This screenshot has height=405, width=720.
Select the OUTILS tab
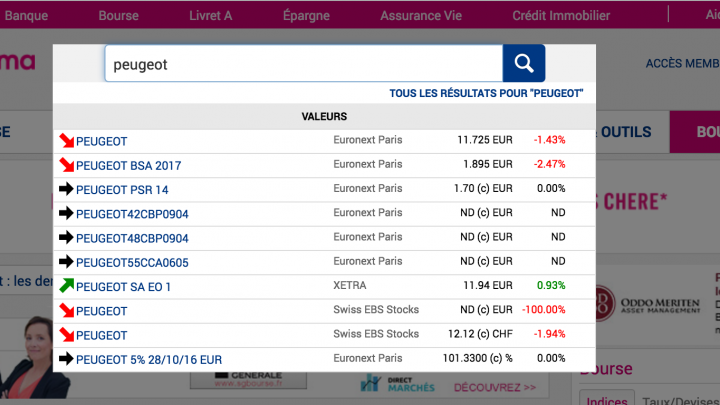click(626, 132)
